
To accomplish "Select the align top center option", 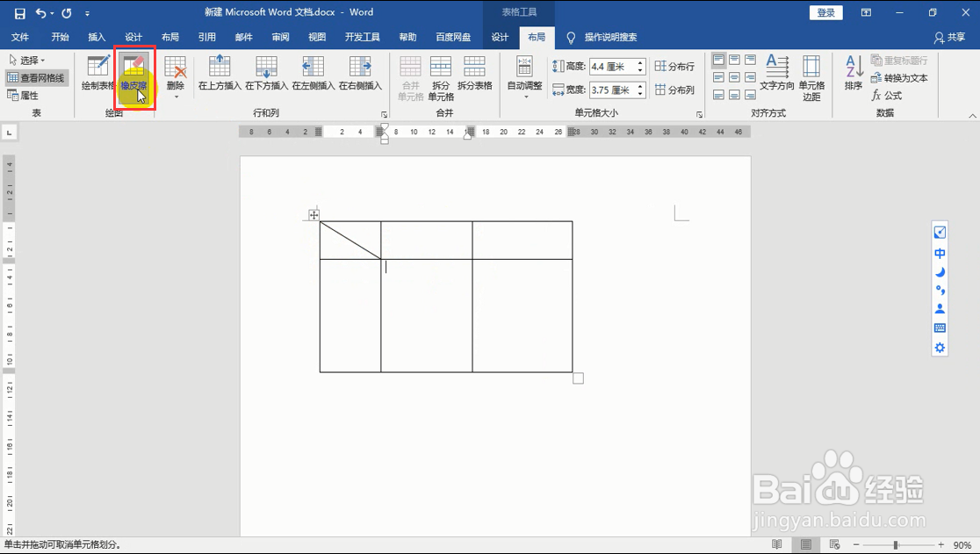I will click(734, 60).
